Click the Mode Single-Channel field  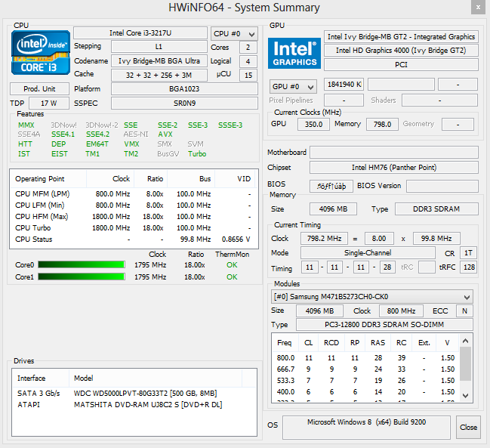click(368, 252)
